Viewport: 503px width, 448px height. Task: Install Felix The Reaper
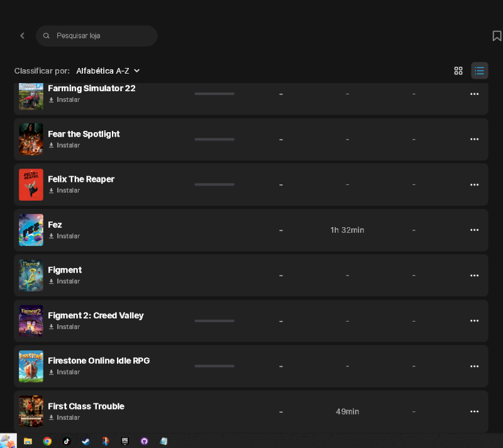tap(64, 191)
